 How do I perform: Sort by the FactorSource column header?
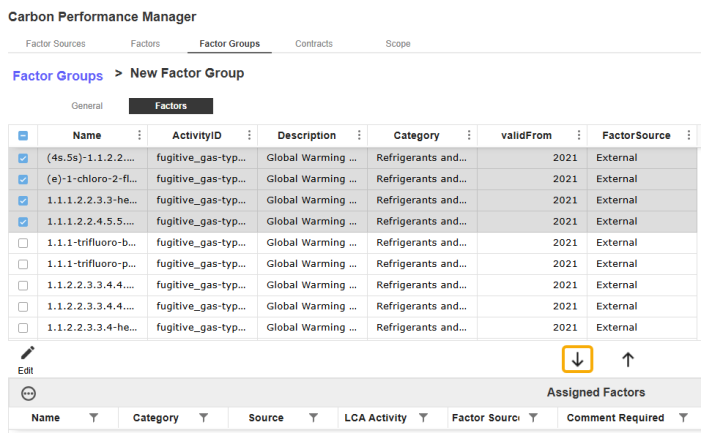pyautogui.click(x=636, y=135)
